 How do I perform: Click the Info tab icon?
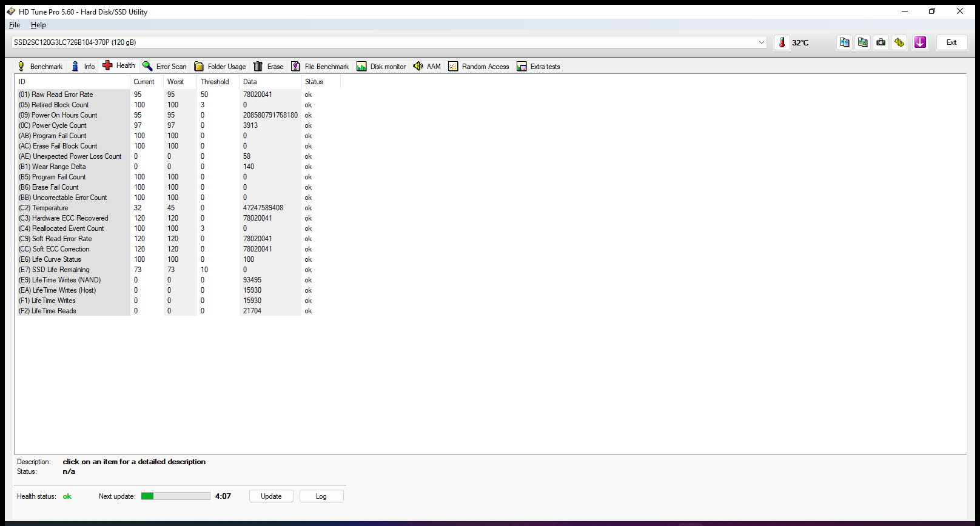(75, 66)
